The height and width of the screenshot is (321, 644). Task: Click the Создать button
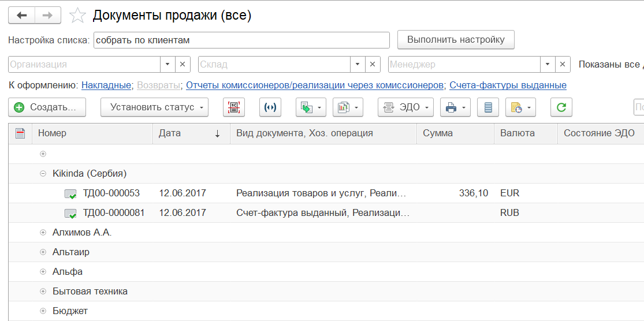[x=46, y=107]
